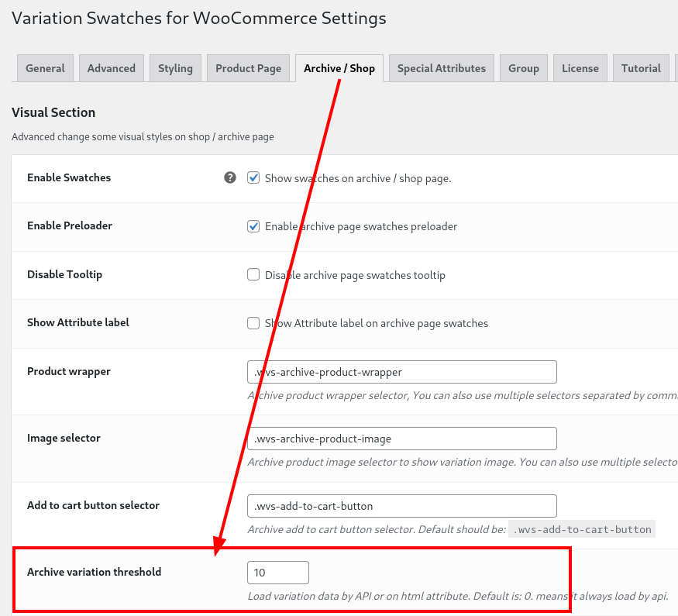The height and width of the screenshot is (616, 678).
Task: Switch to the Group tab
Action: (524, 68)
